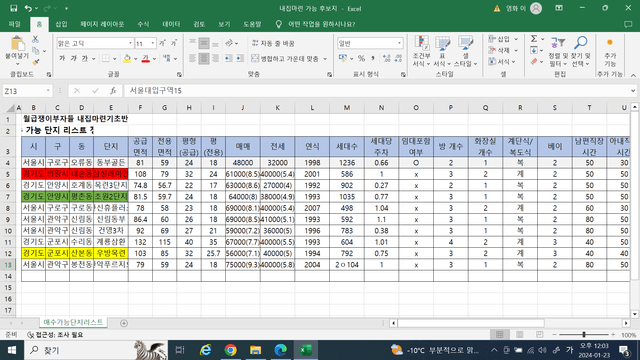The image size is (640, 360).
Task: Toggle automatic text wrapping
Action: click(x=273, y=43)
